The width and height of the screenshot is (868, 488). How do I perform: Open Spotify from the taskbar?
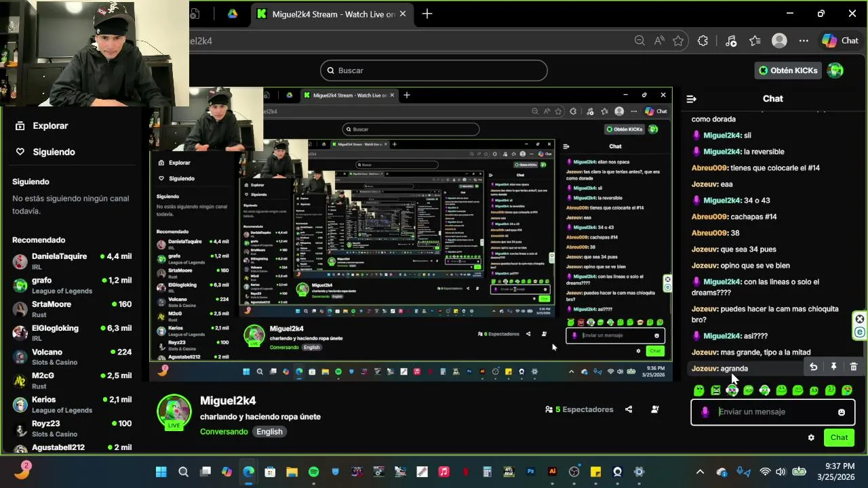pyautogui.click(x=313, y=472)
